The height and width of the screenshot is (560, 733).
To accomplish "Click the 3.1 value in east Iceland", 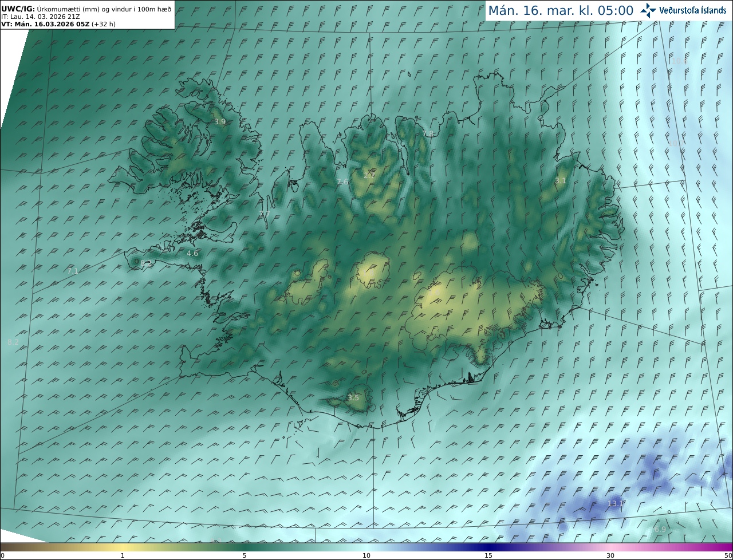I will click(x=560, y=181).
